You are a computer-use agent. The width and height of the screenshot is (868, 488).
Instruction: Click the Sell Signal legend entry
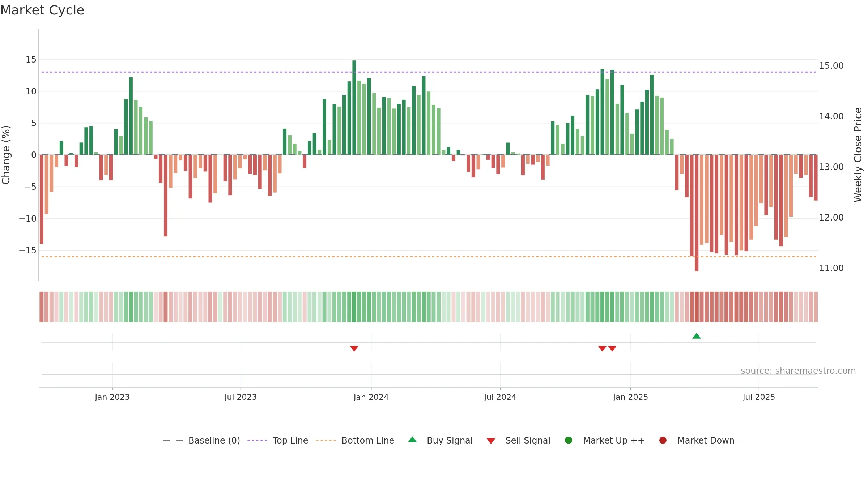point(518,440)
